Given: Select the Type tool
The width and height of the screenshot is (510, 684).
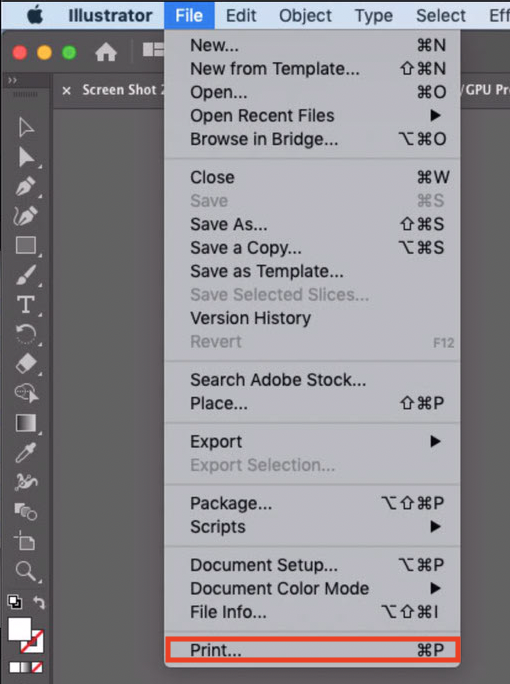Looking at the screenshot, I should 26,304.
